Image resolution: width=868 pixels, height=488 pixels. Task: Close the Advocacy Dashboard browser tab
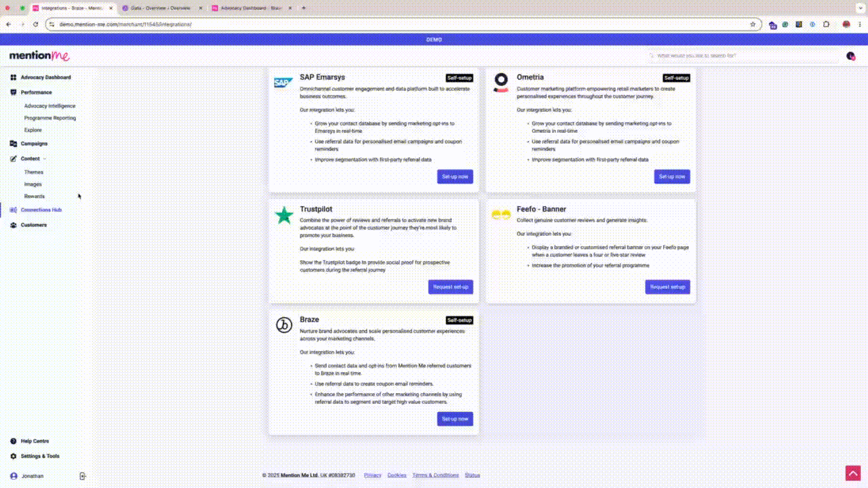click(x=290, y=8)
